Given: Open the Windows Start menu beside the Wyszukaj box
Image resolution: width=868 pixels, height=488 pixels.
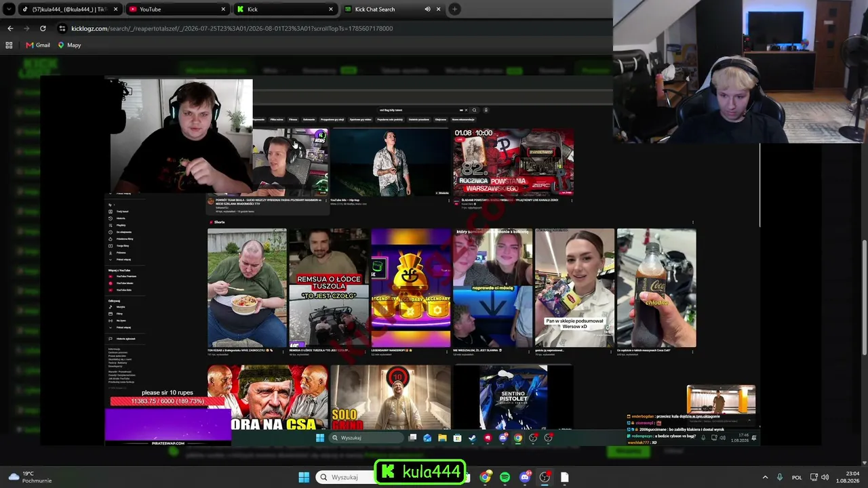Looking at the screenshot, I should pyautogui.click(x=304, y=477).
